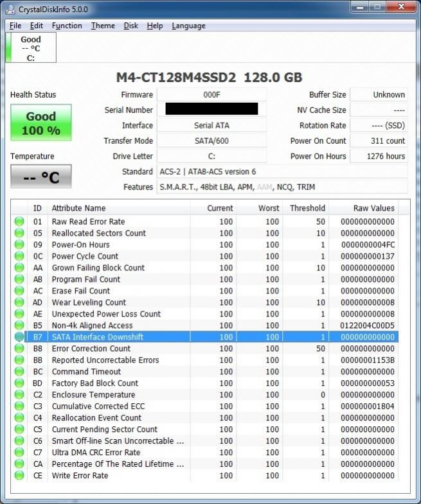The width and height of the screenshot is (421, 504).
Task: Click the CrystalDiskInfo title bar icon
Action: (x=11, y=10)
